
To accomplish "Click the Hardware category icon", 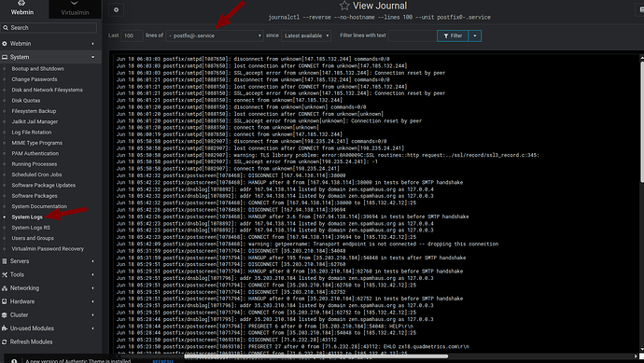I will [x=5, y=301].
